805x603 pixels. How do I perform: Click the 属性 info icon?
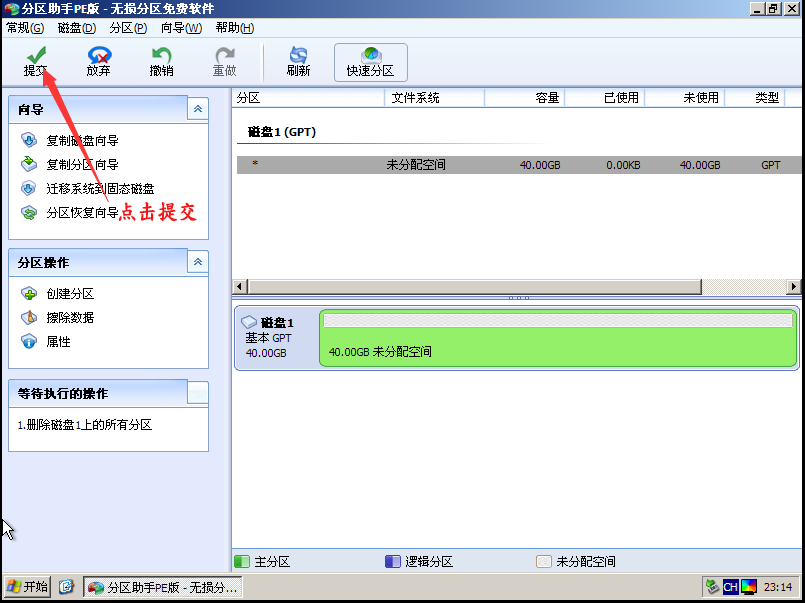pyautogui.click(x=29, y=341)
